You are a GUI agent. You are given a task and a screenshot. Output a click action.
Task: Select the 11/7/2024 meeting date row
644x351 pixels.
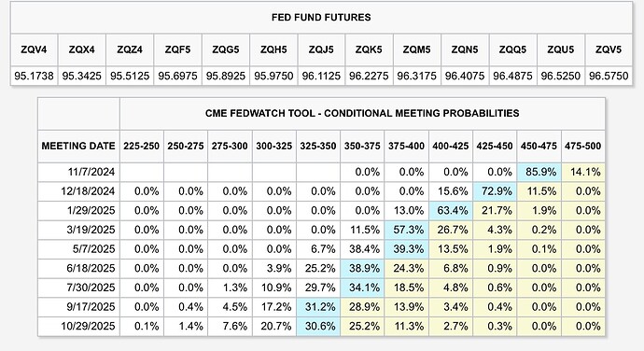(322, 172)
